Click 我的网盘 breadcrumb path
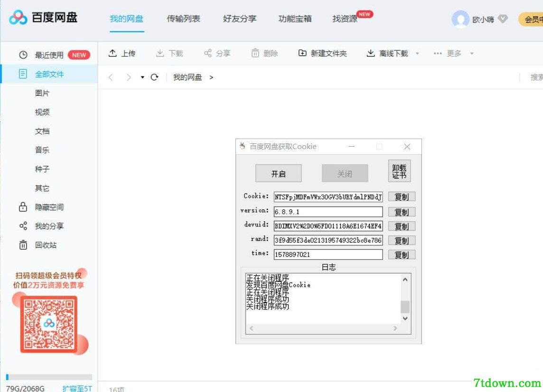The height and width of the screenshot is (392, 543). click(187, 77)
